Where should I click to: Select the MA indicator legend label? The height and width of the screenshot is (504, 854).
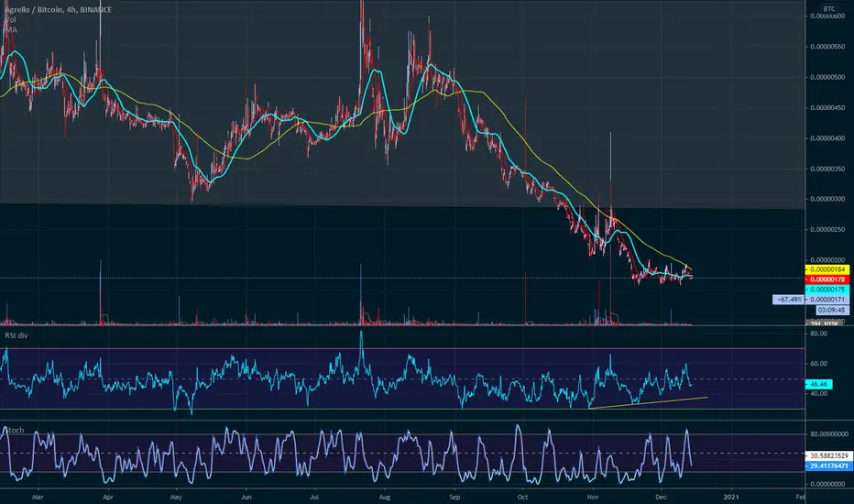coord(10,30)
